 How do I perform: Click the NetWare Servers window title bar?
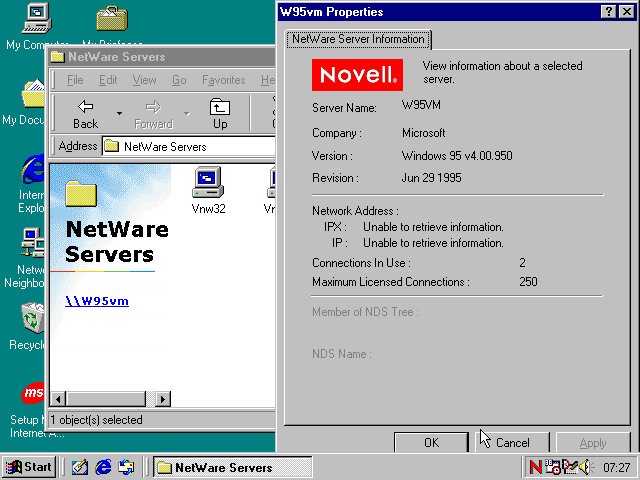pyautogui.click(x=162, y=57)
